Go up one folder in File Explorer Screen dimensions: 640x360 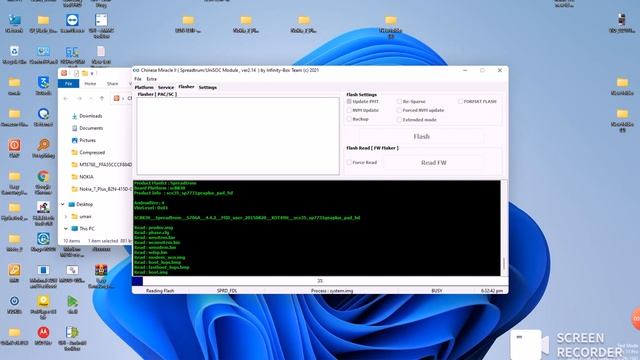[102, 98]
